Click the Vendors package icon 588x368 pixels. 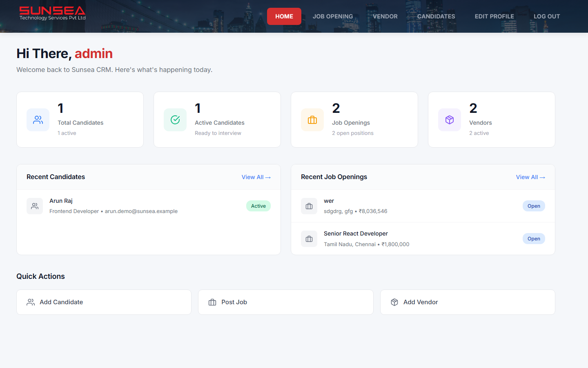450,119
